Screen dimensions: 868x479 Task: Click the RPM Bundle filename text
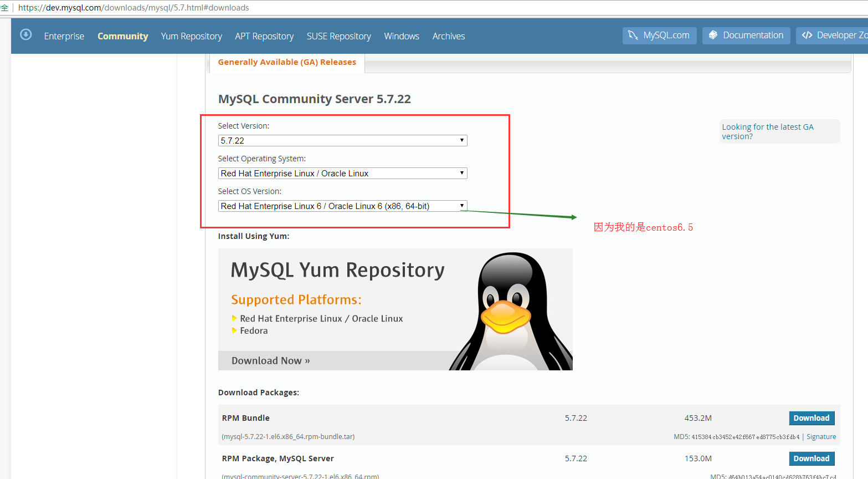coord(288,437)
